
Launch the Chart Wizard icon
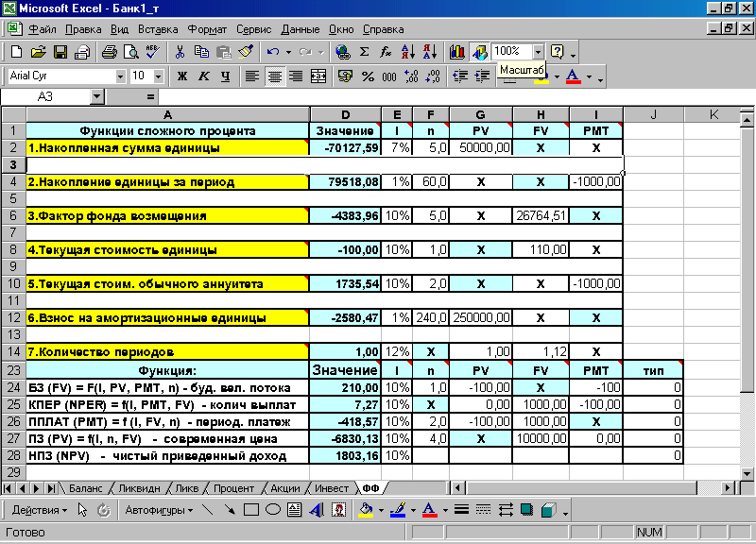click(x=456, y=52)
